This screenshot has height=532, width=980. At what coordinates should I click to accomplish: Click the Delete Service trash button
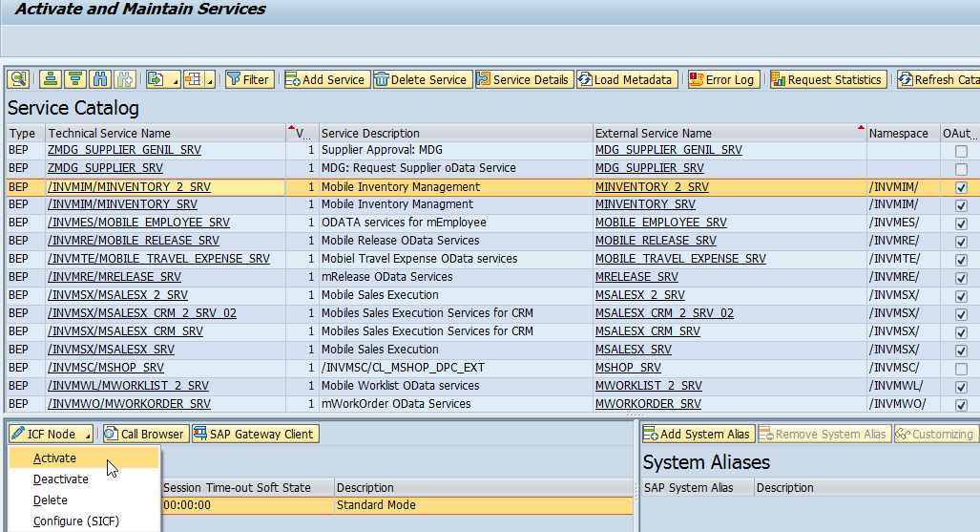coord(421,79)
